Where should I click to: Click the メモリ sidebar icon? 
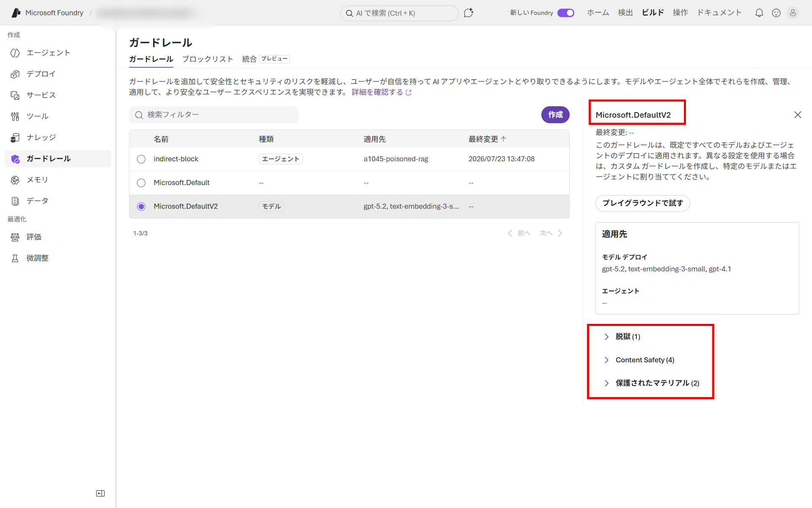pos(15,180)
